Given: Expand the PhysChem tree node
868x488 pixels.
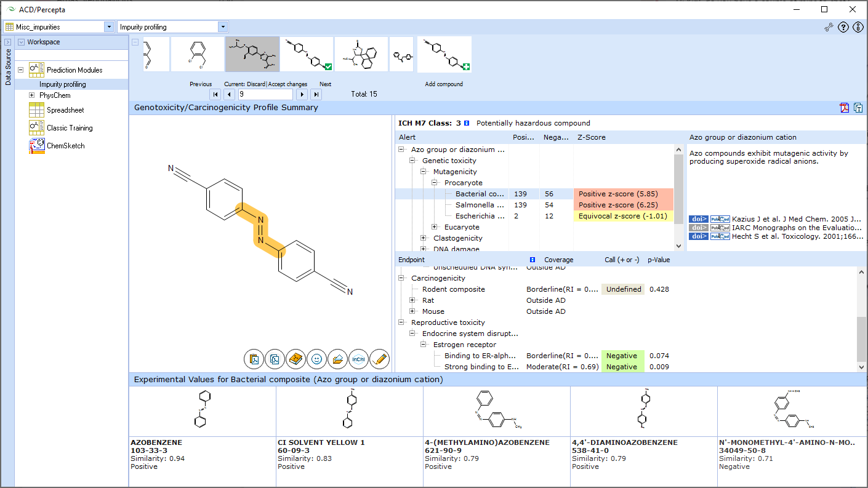Looking at the screenshot, I should 31,95.
